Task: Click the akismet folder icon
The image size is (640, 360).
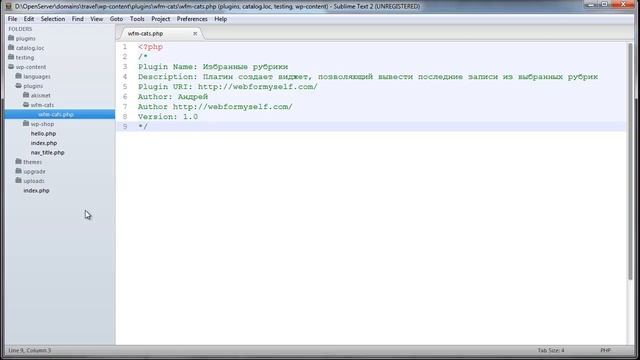Action: click(26, 95)
